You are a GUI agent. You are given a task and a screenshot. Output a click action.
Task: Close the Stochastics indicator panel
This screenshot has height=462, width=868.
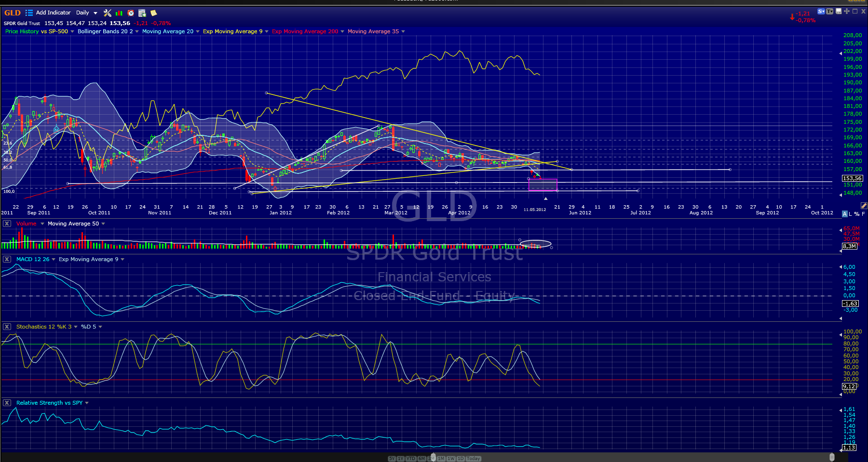7,327
